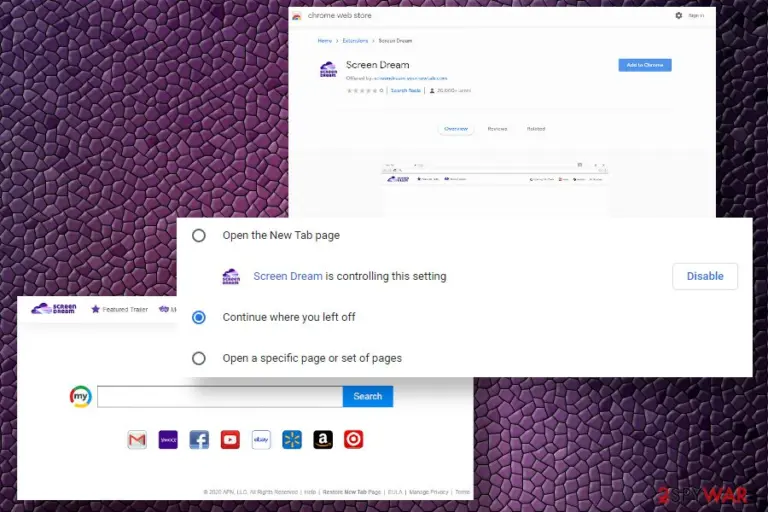Switch to the Overview tab
The width and height of the screenshot is (768, 512).
(456, 129)
